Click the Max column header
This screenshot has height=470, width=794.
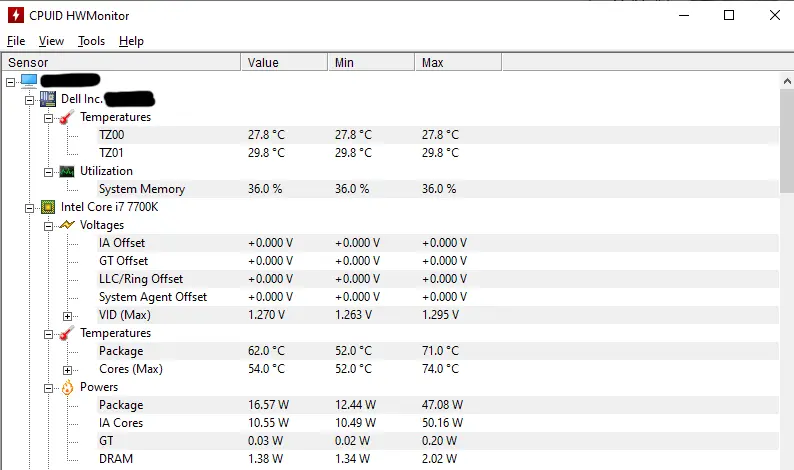(459, 62)
